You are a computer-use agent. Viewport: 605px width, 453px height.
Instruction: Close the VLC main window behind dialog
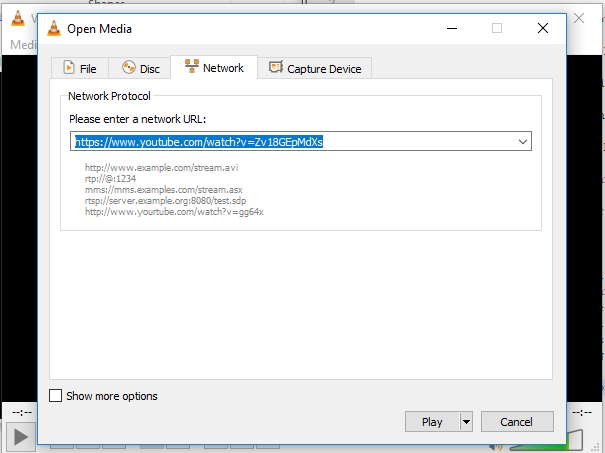(579, 18)
